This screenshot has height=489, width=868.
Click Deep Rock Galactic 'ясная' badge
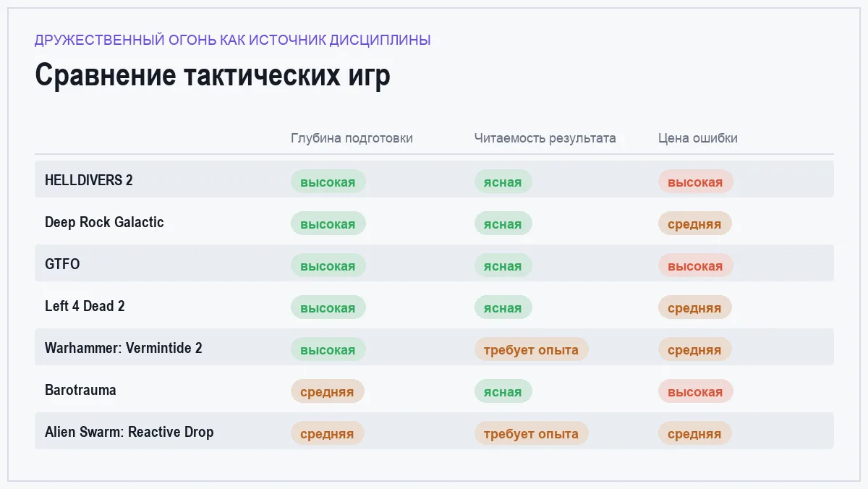pos(503,224)
